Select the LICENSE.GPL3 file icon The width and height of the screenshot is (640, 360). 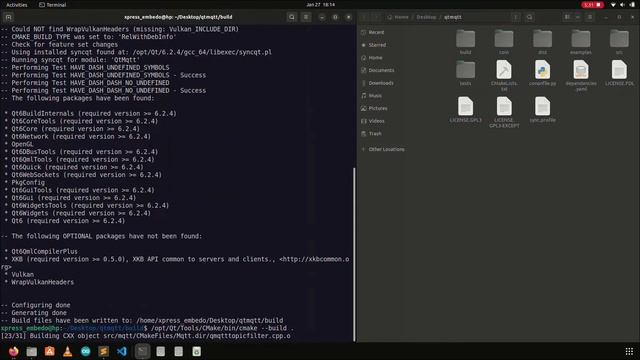pyautogui.click(x=465, y=107)
